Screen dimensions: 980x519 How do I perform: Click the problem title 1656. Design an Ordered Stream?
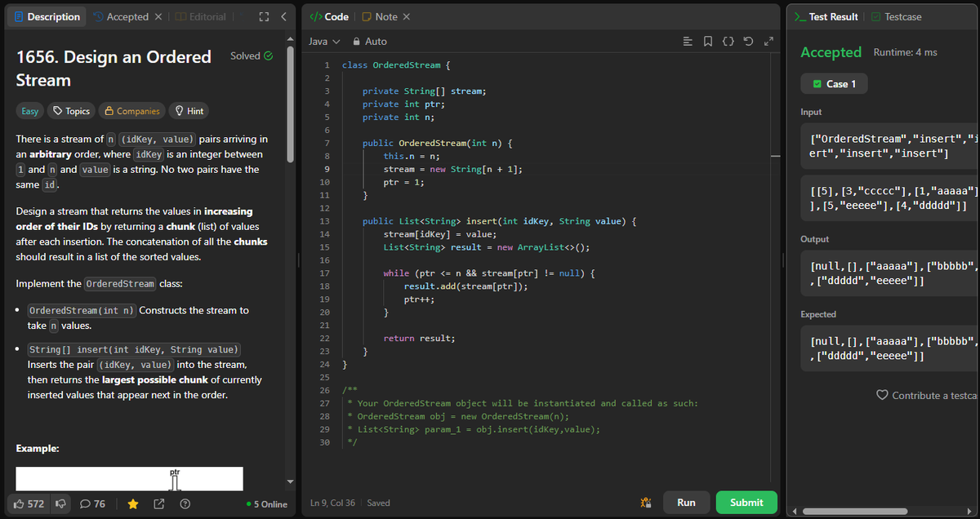coord(114,69)
